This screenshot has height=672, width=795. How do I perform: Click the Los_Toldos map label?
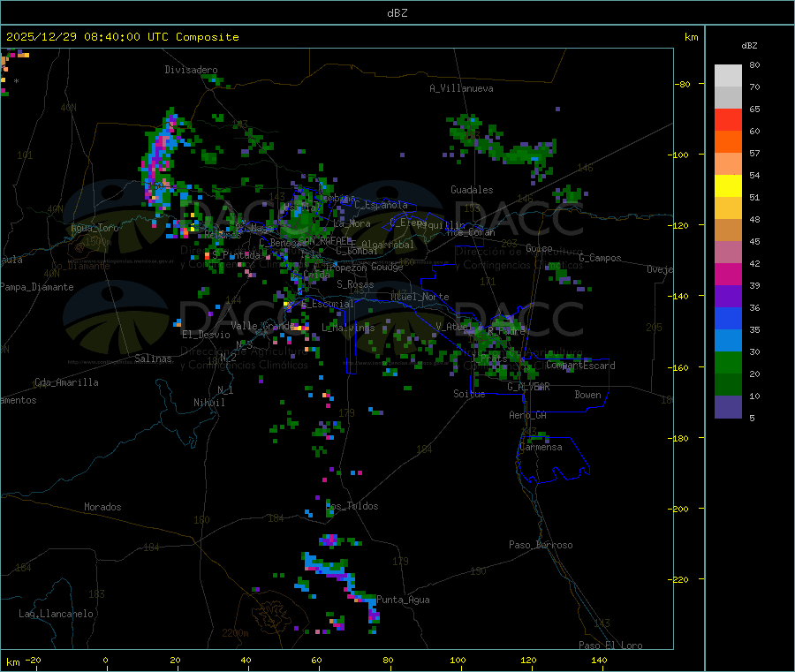[352, 506]
